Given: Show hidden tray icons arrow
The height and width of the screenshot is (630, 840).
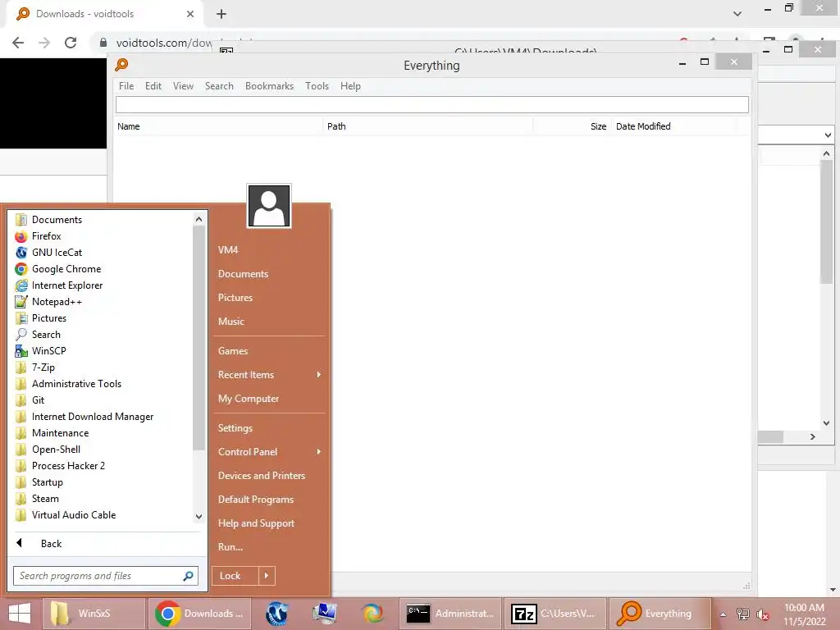Looking at the screenshot, I should (723, 614).
